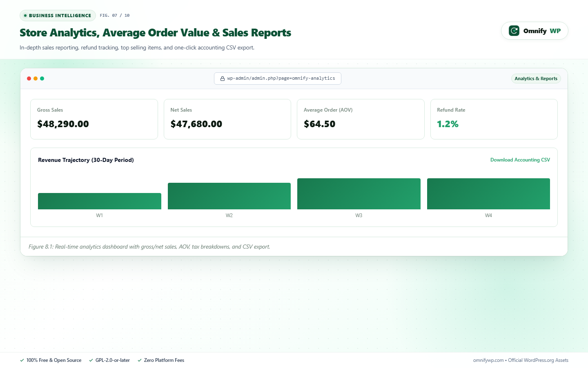Click the W1 axis label

(x=100, y=215)
